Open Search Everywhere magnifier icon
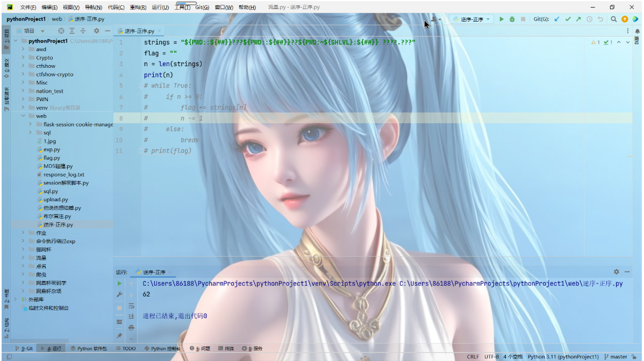Image resolution: width=644 pixels, height=361 pixels. tap(613, 19)
